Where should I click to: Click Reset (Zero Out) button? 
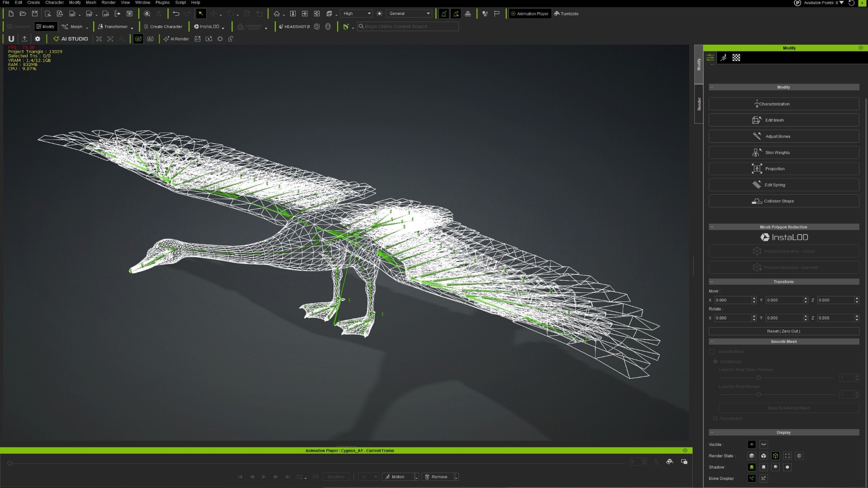click(x=783, y=331)
